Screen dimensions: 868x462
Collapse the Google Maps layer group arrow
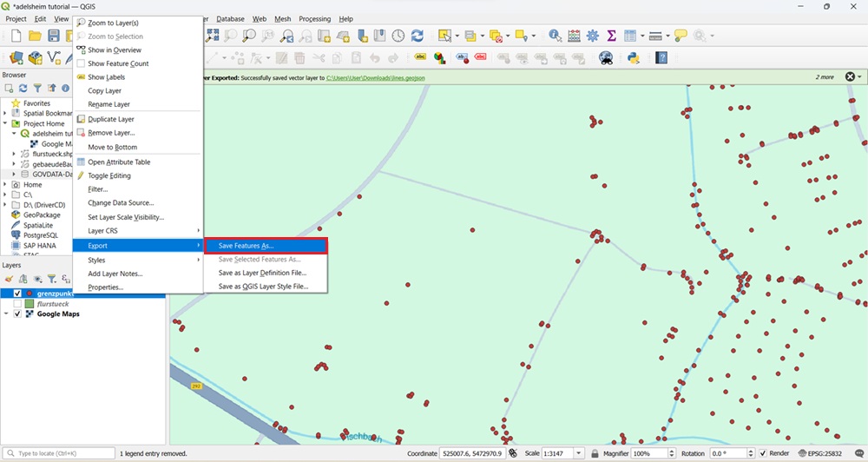(7, 314)
